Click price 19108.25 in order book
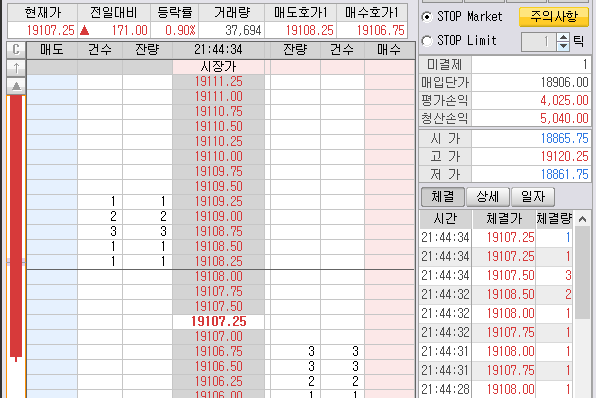The image size is (596, 398). (x=219, y=262)
